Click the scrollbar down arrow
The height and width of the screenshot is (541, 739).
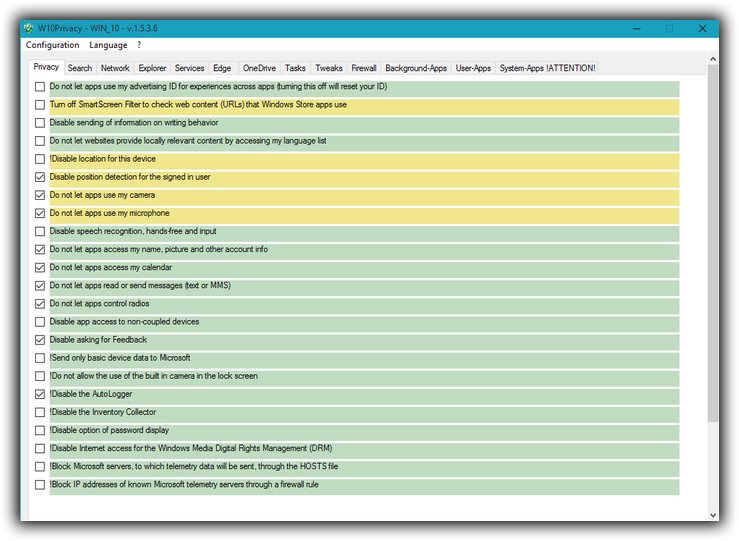pos(713,516)
